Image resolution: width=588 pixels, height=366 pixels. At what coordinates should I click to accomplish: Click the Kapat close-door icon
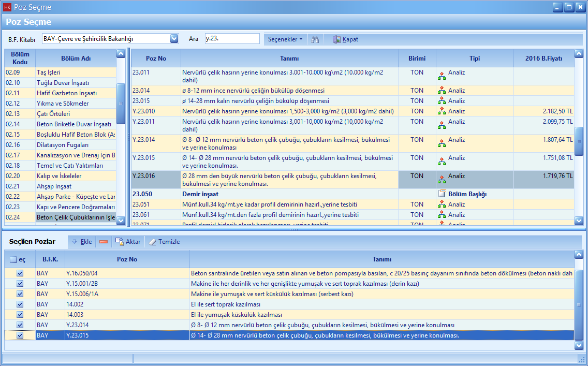(x=336, y=39)
